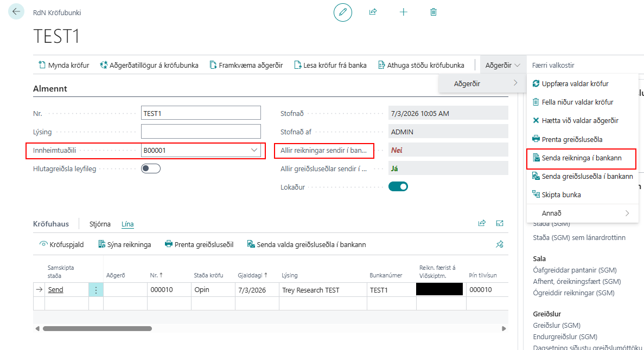Screen dimensions: 644x350
Task: Choose Senda greiðsluseðla í bankann
Action: [x=582, y=177]
